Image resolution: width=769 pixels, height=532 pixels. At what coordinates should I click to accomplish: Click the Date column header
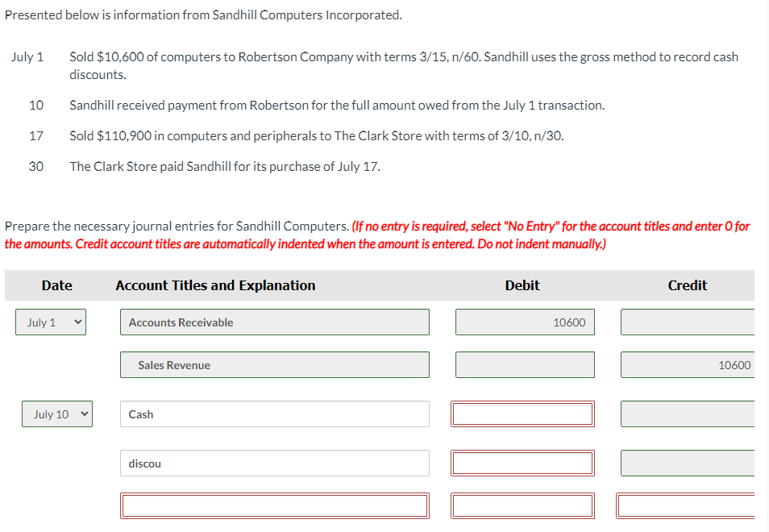coord(58,285)
